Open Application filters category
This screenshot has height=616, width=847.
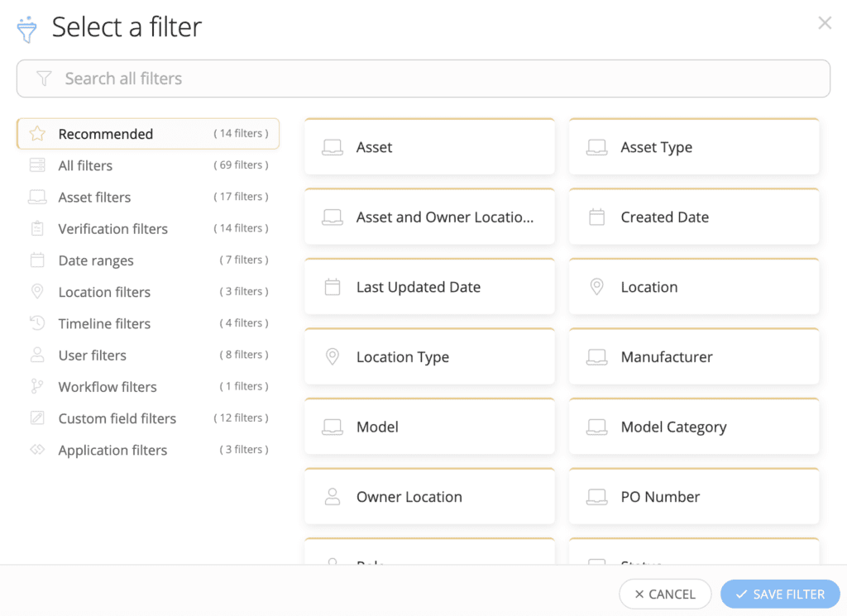pyautogui.click(x=148, y=450)
